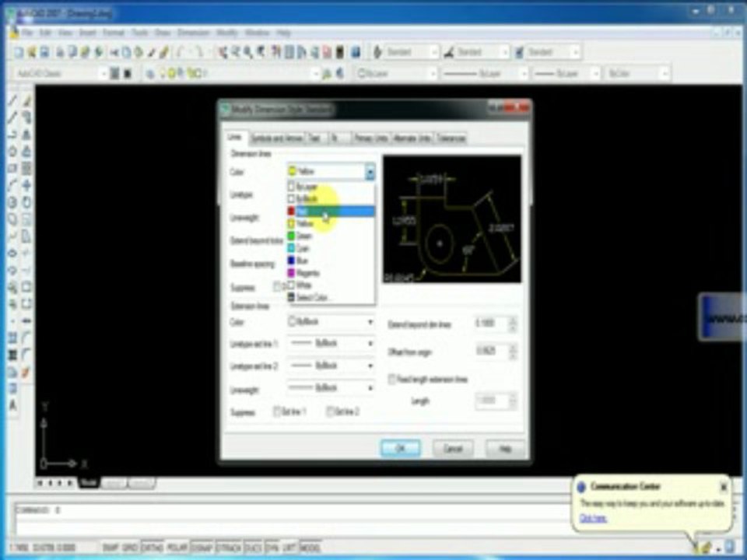Switch to the Model tab
This screenshot has height=560, width=747.
(88, 483)
